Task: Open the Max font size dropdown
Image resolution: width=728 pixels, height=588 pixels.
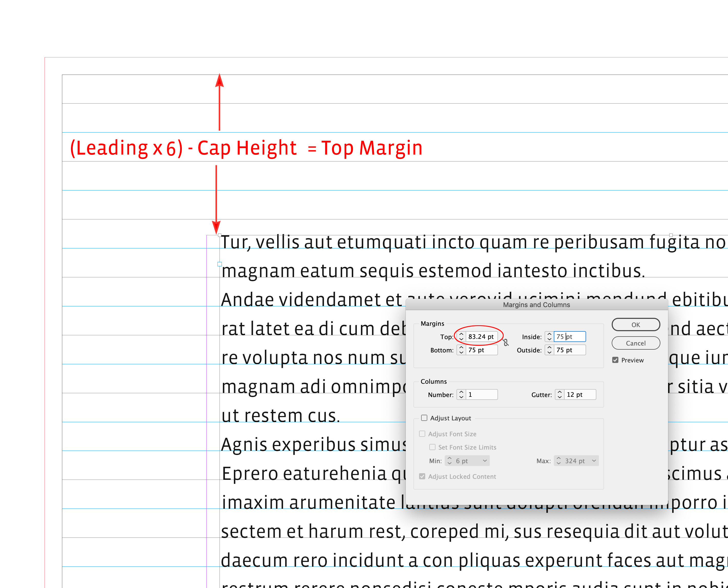Action: click(x=594, y=461)
